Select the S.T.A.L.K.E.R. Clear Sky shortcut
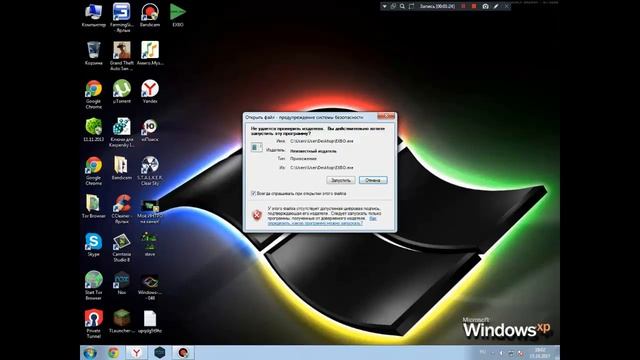640x360 pixels. [x=150, y=171]
